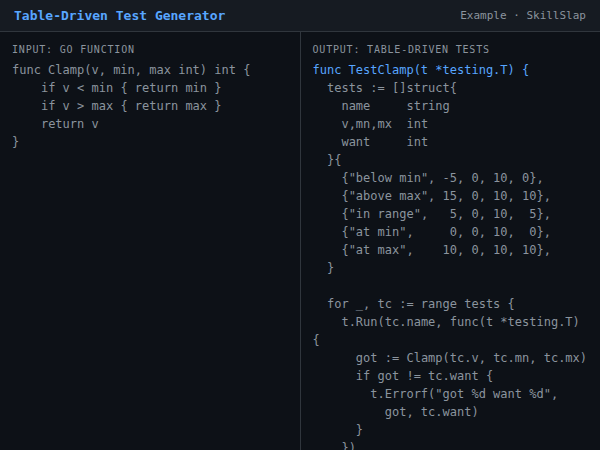The width and height of the screenshot is (600, 450).
Task: Click the 'tests := []struct{' line
Action: pos(391,88)
